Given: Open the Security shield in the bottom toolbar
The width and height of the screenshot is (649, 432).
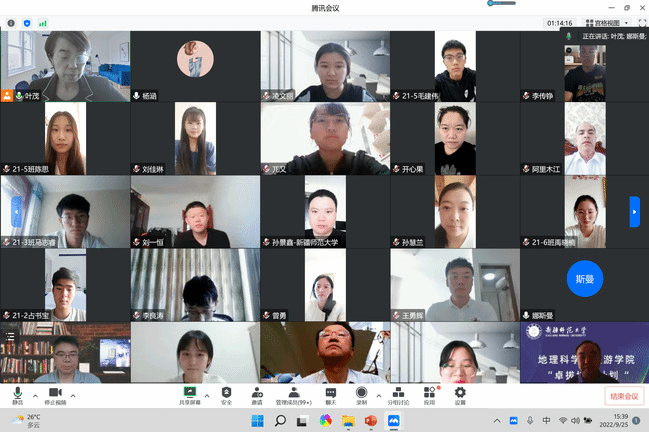Looking at the screenshot, I should tap(226, 393).
